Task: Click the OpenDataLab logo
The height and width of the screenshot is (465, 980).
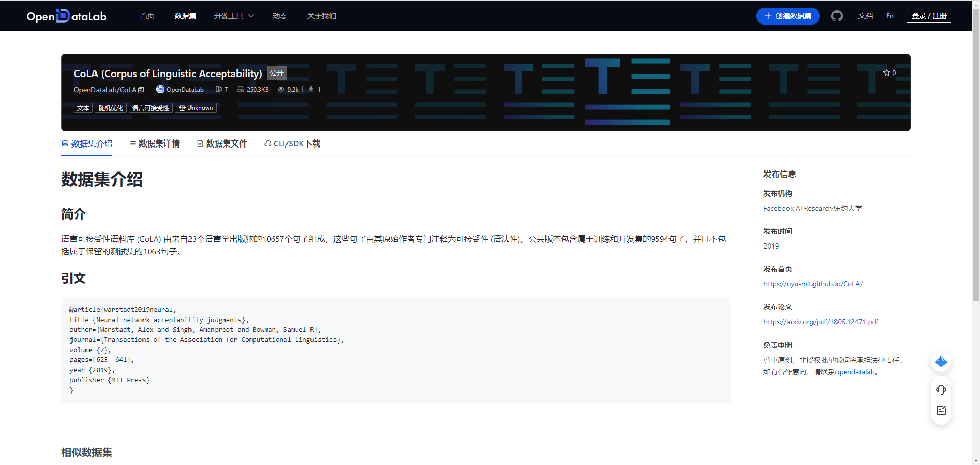Action: (66, 16)
